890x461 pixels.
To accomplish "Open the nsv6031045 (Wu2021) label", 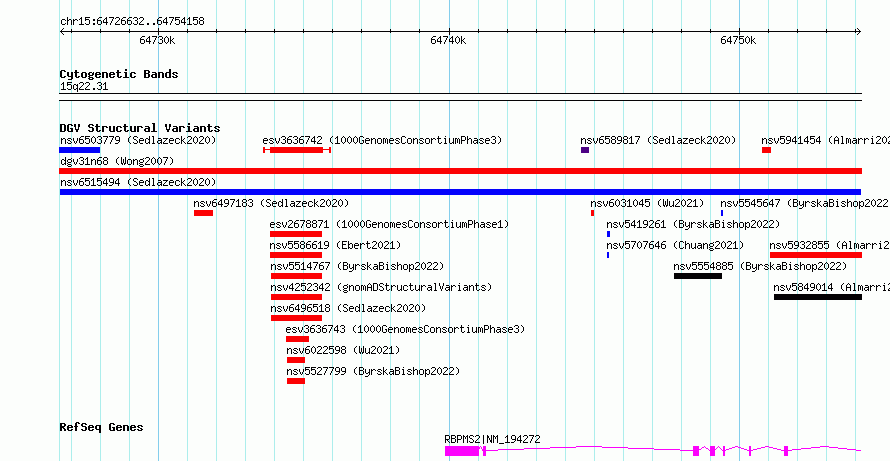I will coord(647,203).
